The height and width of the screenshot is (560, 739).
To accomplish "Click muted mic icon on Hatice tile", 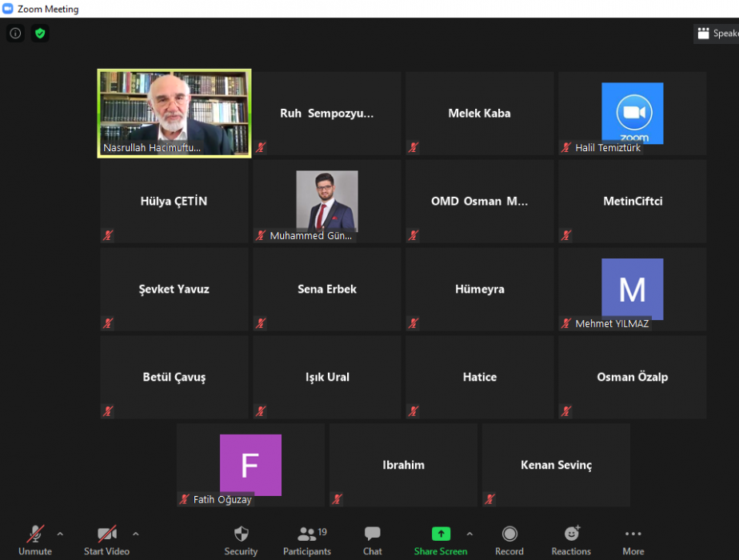I will 413,411.
